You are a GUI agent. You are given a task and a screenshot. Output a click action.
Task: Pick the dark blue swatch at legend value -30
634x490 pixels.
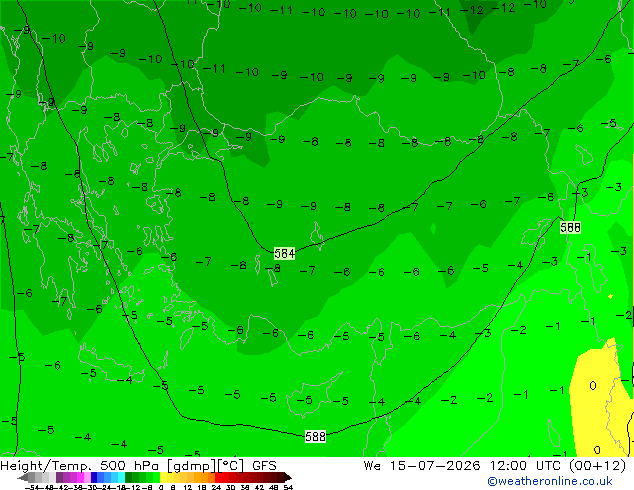(x=94, y=477)
